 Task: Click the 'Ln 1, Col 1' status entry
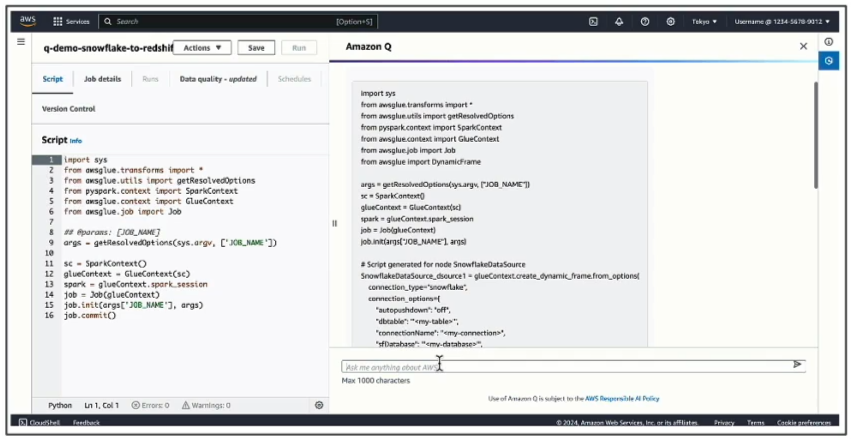tap(102, 405)
